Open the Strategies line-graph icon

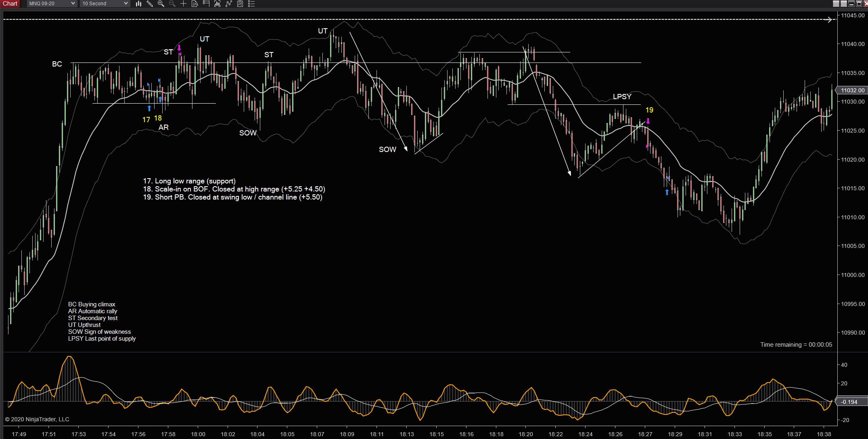coord(229,4)
